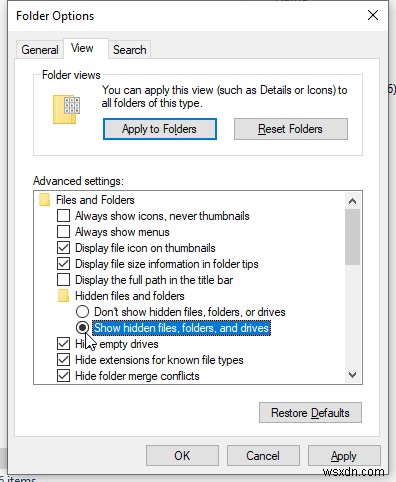Click the Apply to Folders button

click(160, 129)
